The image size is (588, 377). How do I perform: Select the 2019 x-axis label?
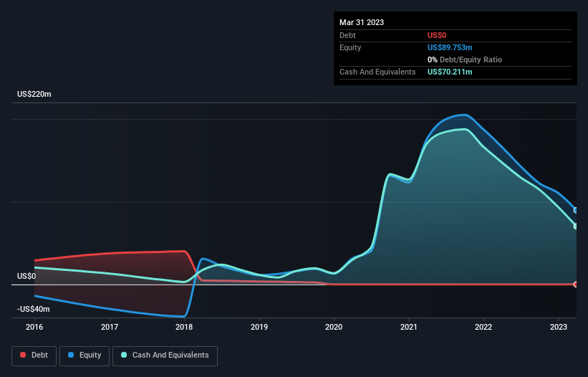coord(259,327)
